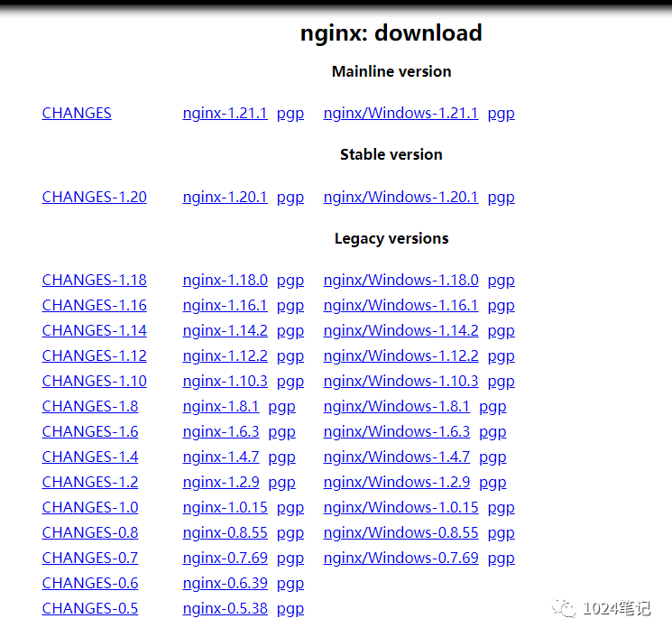Click the 'Legacy versions' heading text
672x637 pixels.
click(391, 238)
